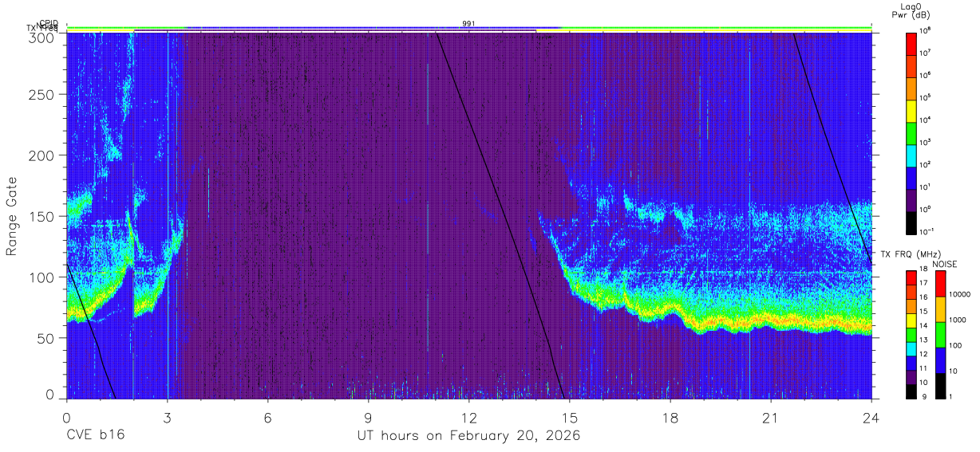Image resolution: width=980 pixels, height=452 pixels.
Task: Click the '50' range gate tick label
Action: 46,338
